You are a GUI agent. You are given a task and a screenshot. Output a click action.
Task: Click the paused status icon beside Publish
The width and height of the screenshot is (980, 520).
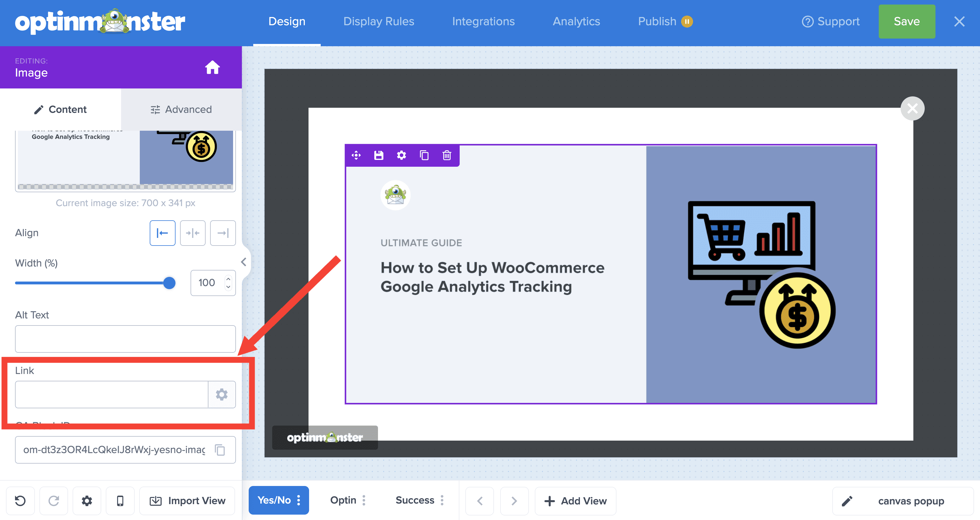pos(687,21)
